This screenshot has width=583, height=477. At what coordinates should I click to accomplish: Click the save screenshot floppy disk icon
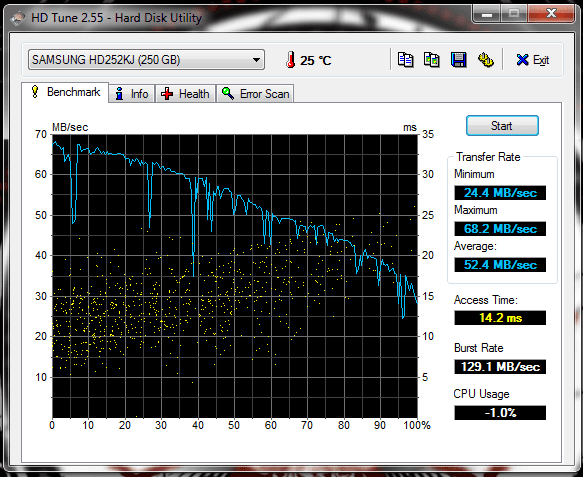point(458,59)
